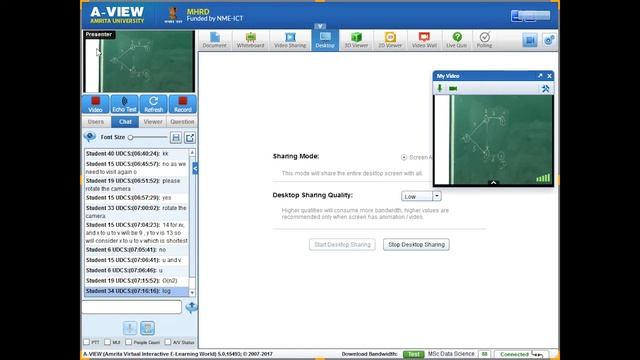
Task: Click the send chat message icon
Action: [191, 307]
